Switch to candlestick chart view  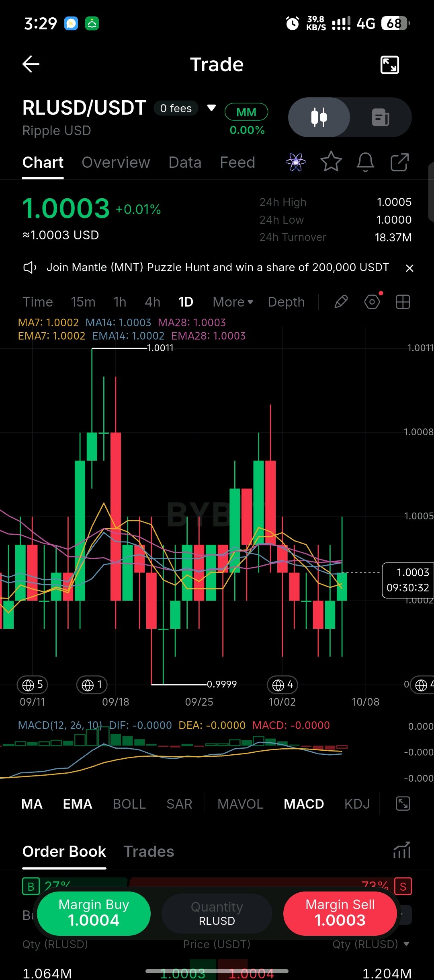click(x=319, y=117)
